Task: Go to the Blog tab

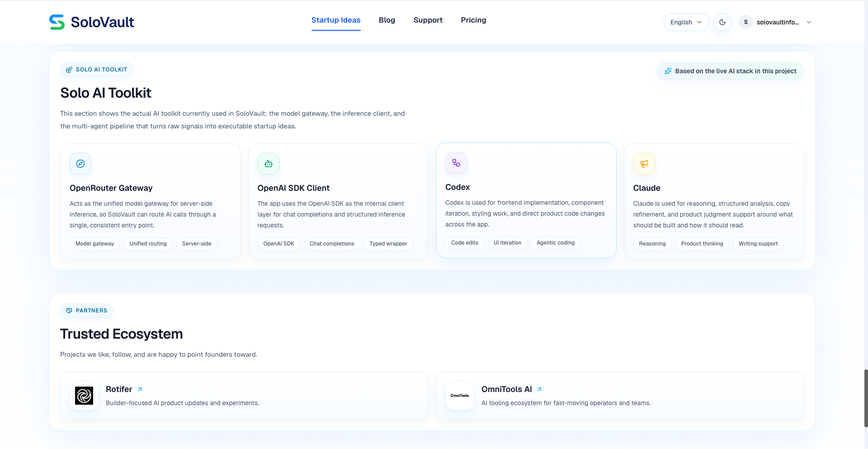Action: 387,20
